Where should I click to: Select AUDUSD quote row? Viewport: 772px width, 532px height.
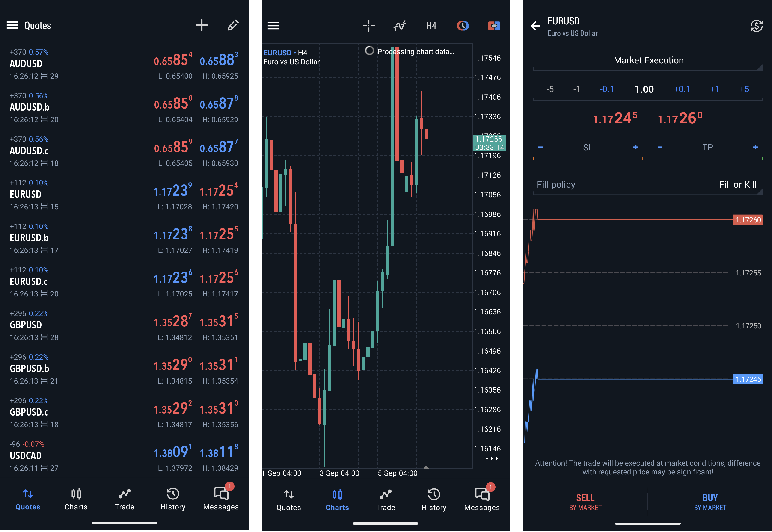click(x=124, y=64)
